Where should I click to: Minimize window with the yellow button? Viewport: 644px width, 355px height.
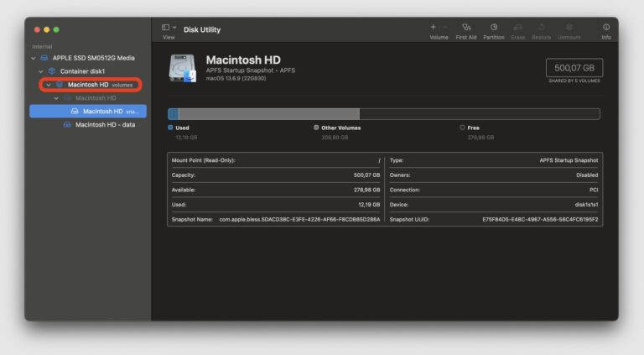tap(46, 29)
